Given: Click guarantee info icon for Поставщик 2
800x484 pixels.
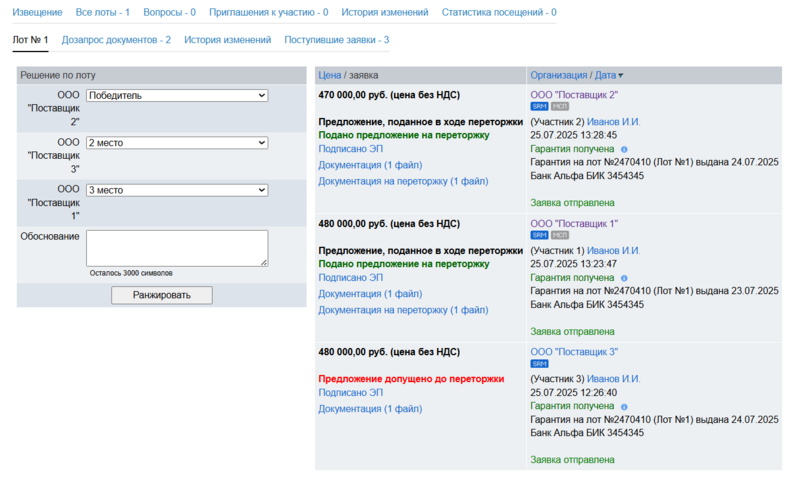Looking at the screenshot, I should [624, 149].
